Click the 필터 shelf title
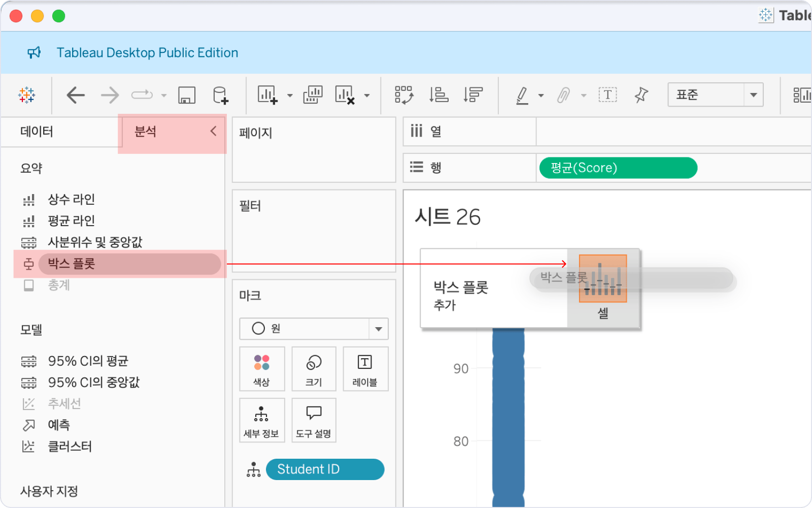 click(x=250, y=206)
